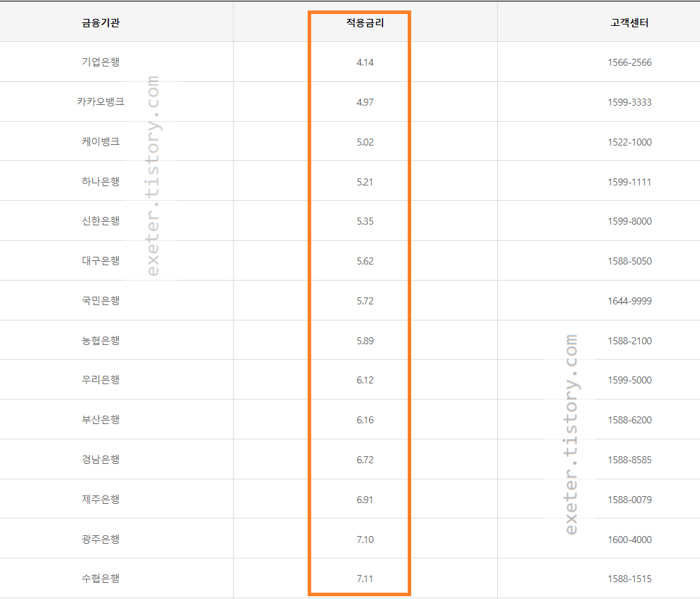Click phone number 1599-5000

[629, 380]
